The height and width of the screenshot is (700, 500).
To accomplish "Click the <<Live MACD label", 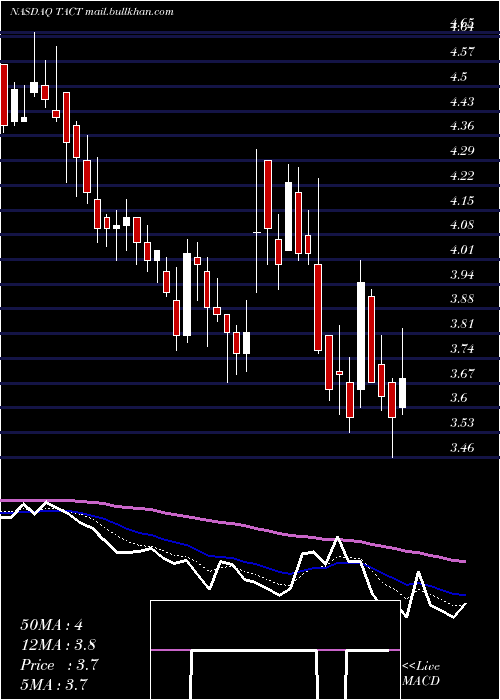I will pos(421,674).
